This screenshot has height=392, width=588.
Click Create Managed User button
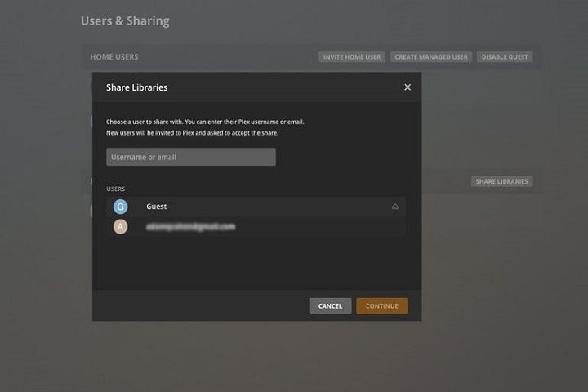pos(431,57)
